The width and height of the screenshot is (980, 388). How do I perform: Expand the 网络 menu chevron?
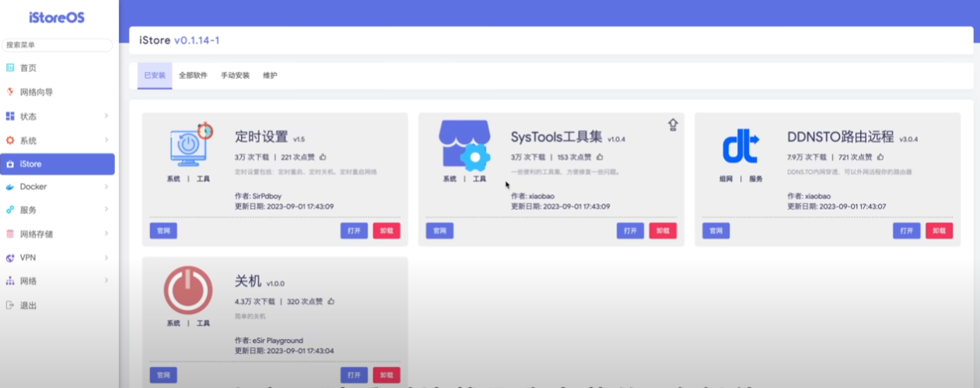(106, 281)
